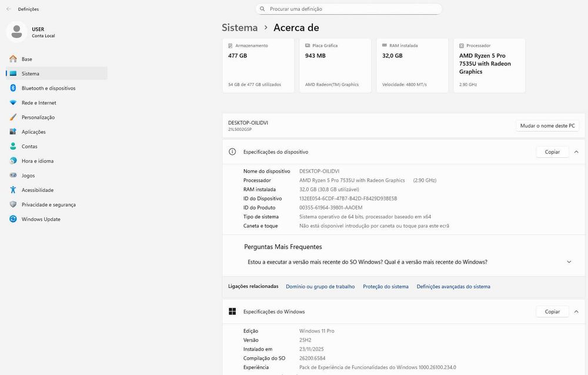This screenshot has height=375, width=588.
Task: Copy device specifications with Copiar button
Action: click(x=552, y=152)
